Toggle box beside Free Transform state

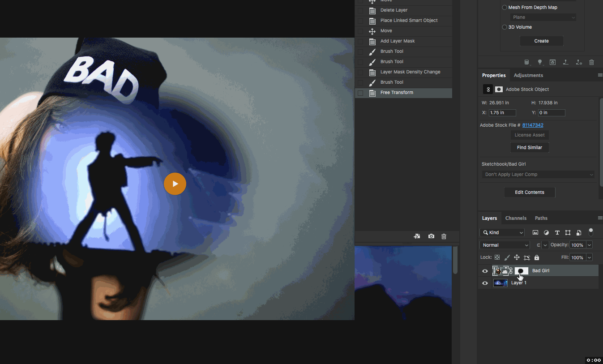coord(360,93)
